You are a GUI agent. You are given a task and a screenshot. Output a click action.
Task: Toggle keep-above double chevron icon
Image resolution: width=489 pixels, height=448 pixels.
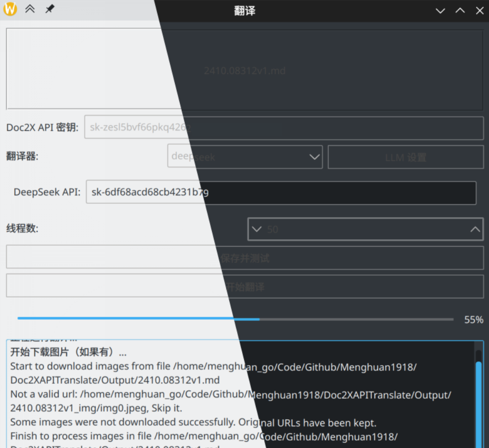point(30,9)
